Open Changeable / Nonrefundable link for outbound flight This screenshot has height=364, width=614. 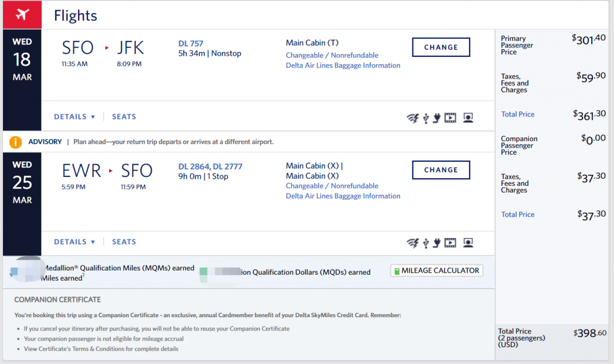click(x=332, y=55)
